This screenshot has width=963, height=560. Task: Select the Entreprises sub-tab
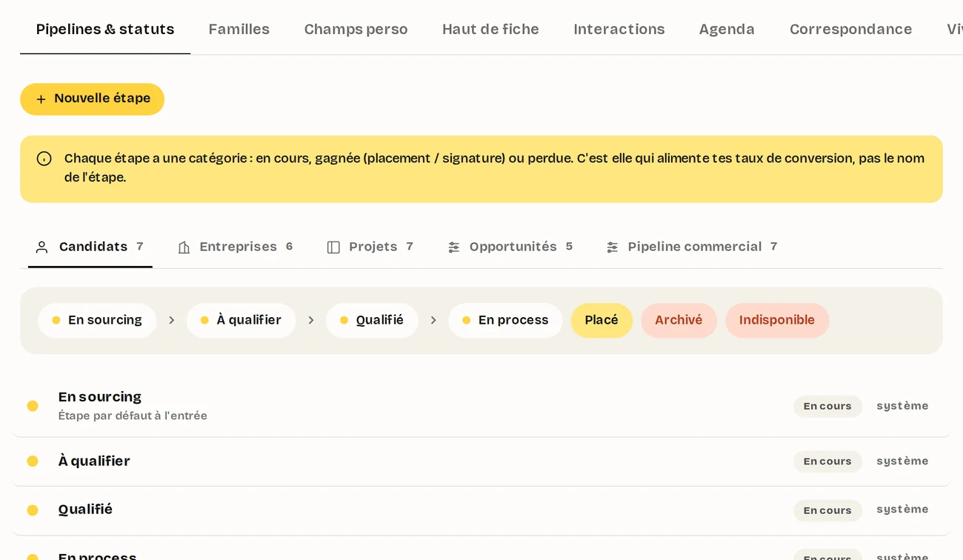236,247
